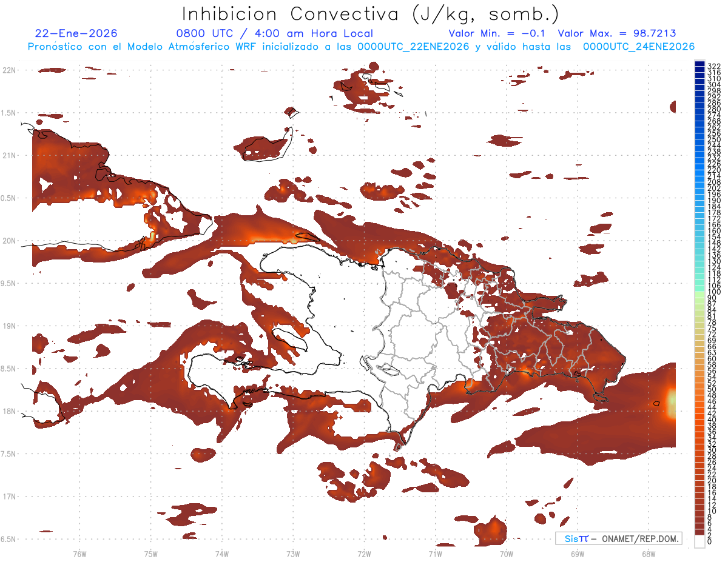Click the '17N' latitude label

(10, 497)
